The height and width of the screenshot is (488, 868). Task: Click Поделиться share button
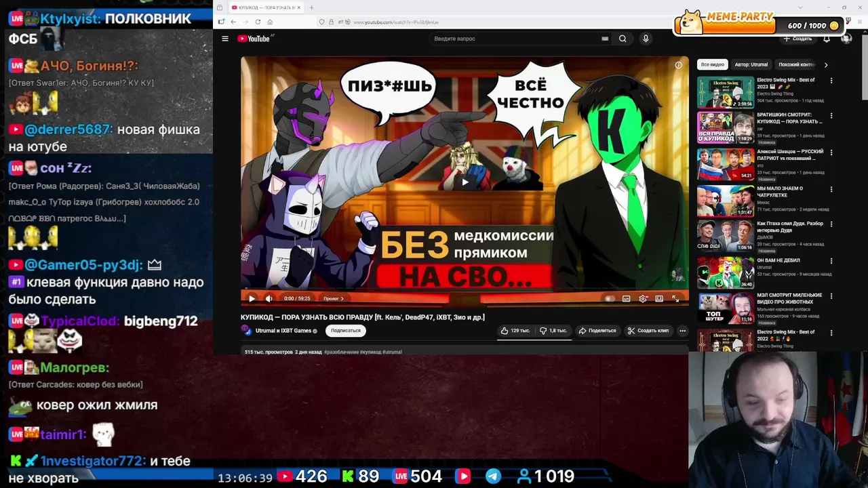click(x=597, y=331)
